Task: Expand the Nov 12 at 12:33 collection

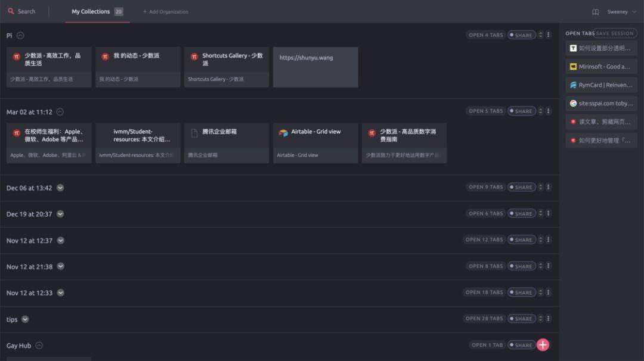Action: (60, 292)
